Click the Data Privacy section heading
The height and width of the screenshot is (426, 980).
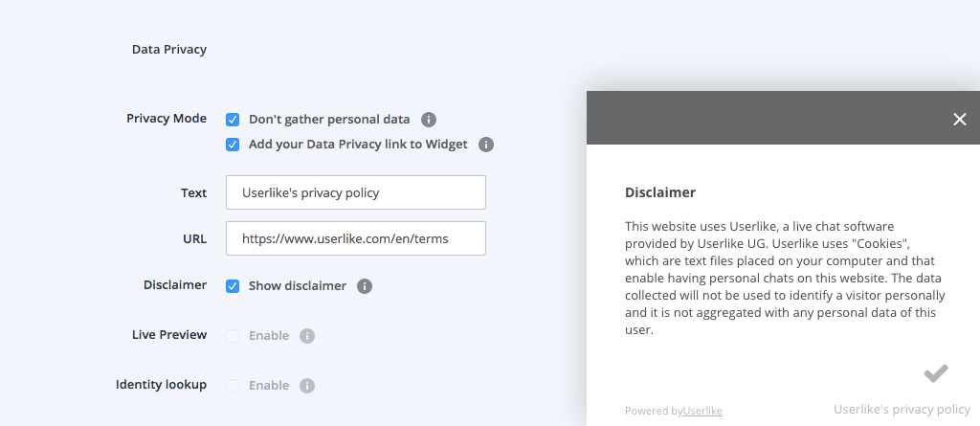coord(169,49)
